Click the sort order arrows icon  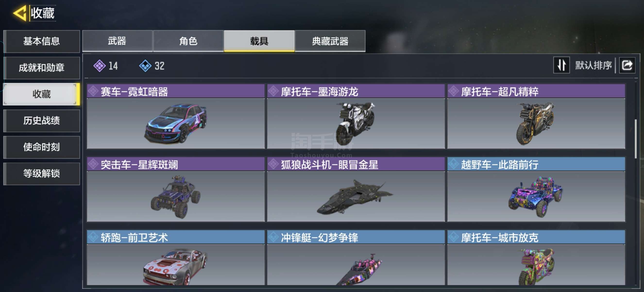click(561, 65)
